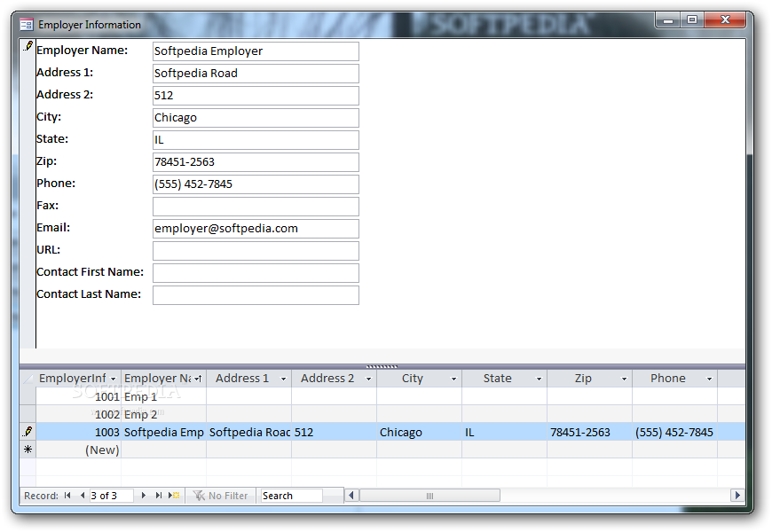This screenshot has height=532, width=772.
Task: Click the Contact Last Name field
Action: (256, 294)
